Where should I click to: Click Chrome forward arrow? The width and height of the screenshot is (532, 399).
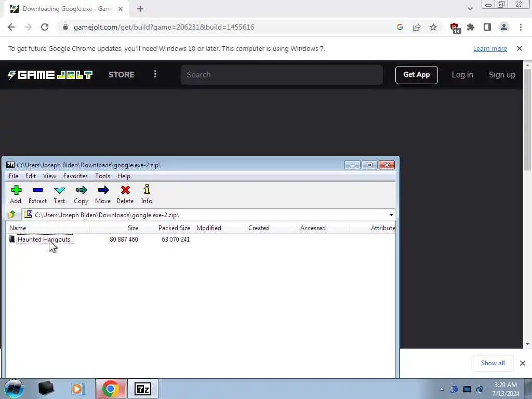click(x=28, y=27)
